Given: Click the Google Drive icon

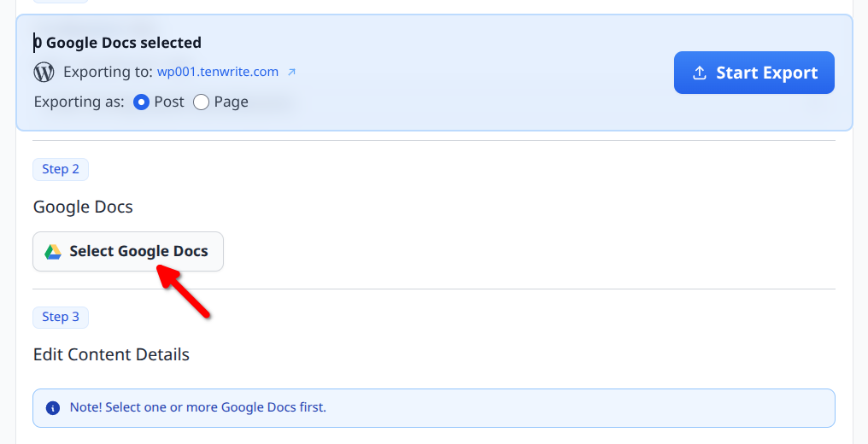Looking at the screenshot, I should click(53, 252).
